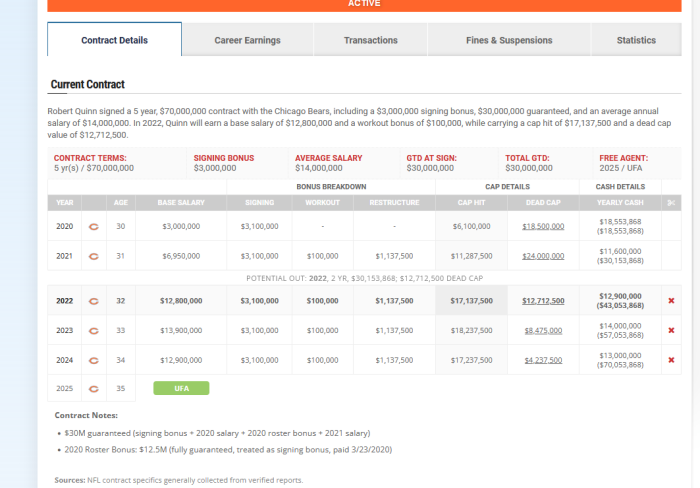Image resolution: width=700 pixels, height=488 pixels.
Task: Switch to the Statistics tab
Action: 636,40
